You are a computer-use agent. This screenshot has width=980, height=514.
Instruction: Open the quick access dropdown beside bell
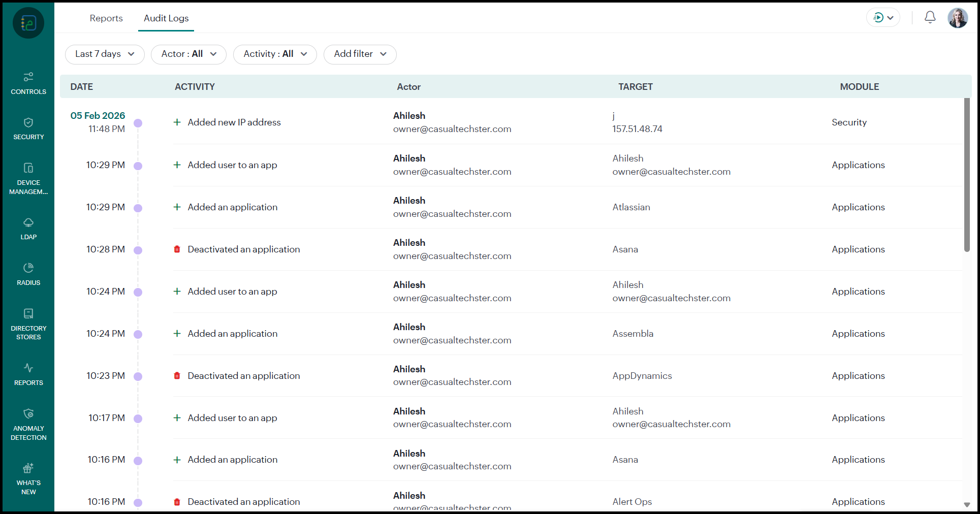tap(883, 18)
